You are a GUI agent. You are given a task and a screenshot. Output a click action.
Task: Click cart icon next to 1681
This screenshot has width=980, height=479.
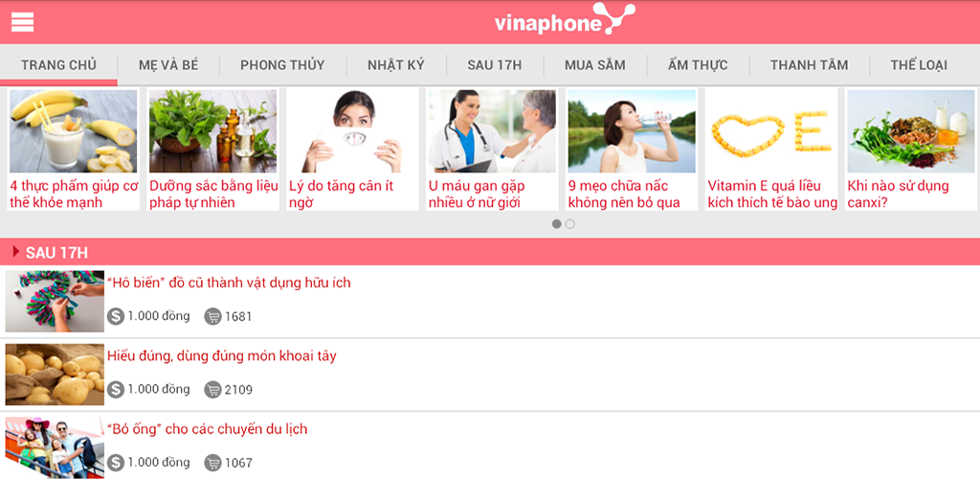point(213,316)
